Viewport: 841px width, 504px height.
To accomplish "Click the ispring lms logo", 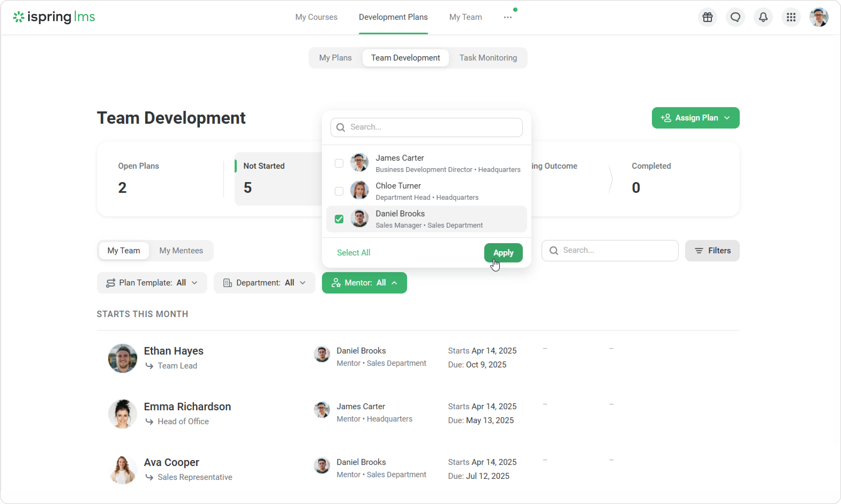I will pyautogui.click(x=54, y=17).
